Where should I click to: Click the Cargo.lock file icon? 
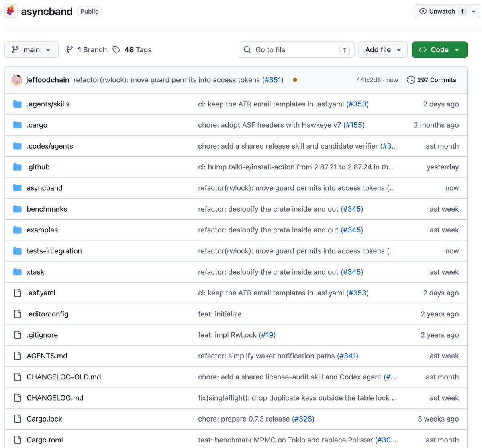click(x=17, y=419)
